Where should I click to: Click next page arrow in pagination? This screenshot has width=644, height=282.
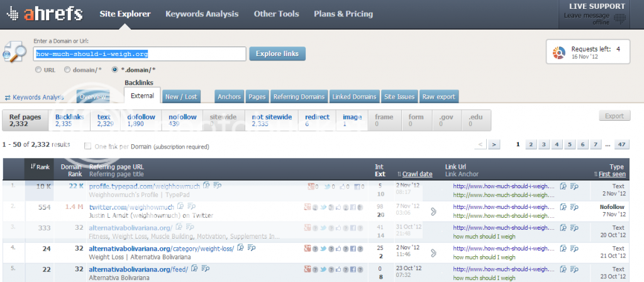[x=494, y=145]
